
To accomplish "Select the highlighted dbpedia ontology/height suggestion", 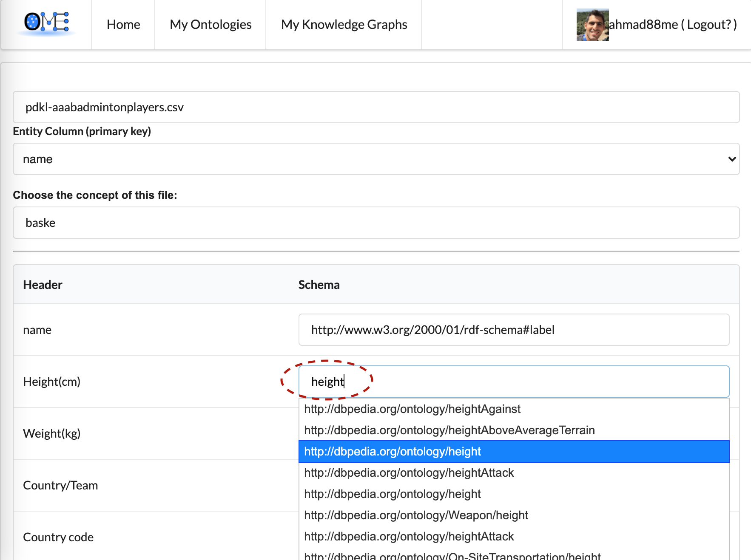I will pyautogui.click(x=392, y=451).
